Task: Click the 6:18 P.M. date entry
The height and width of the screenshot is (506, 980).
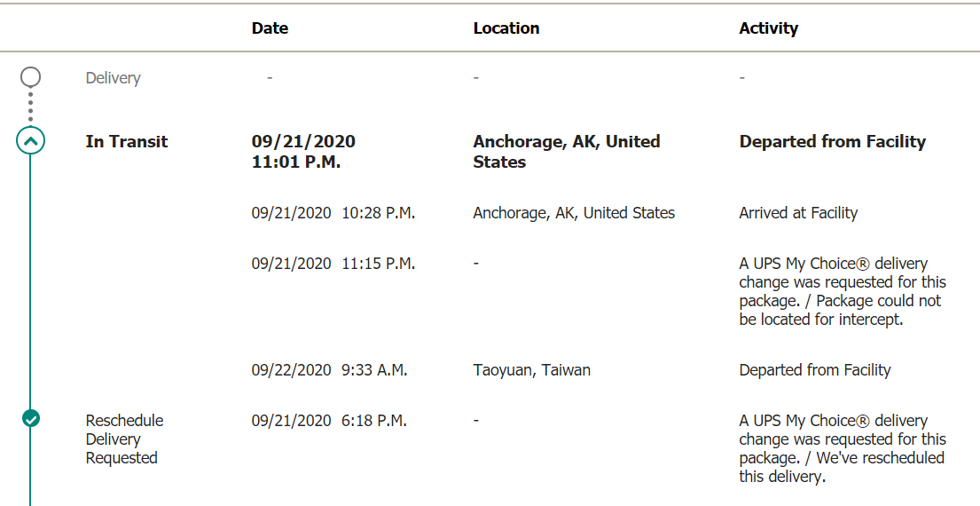Action: pyautogui.click(x=329, y=421)
